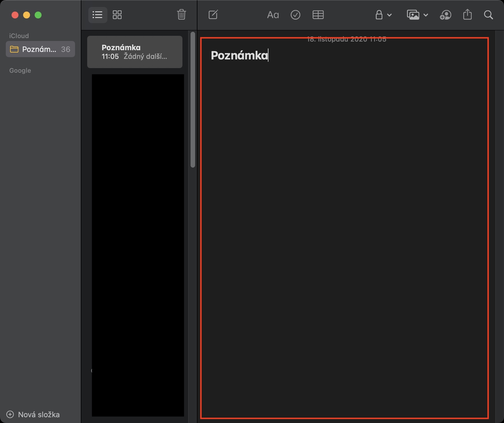
Task: Delete the selected note with trash icon
Action: (x=182, y=14)
